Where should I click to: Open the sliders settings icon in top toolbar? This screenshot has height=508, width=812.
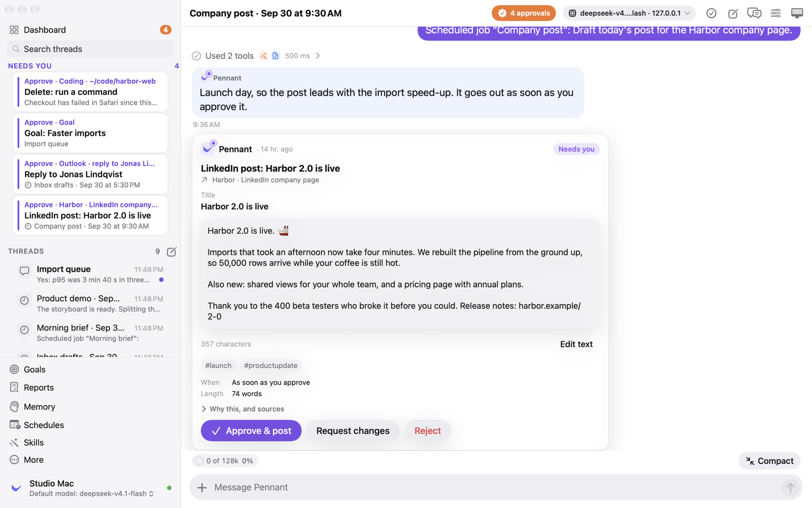click(775, 13)
